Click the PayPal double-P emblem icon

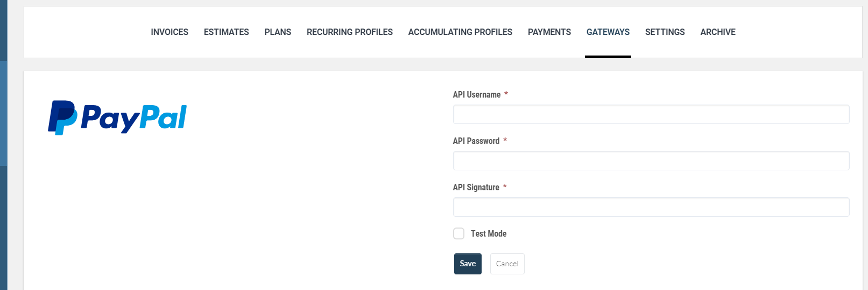point(62,118)
